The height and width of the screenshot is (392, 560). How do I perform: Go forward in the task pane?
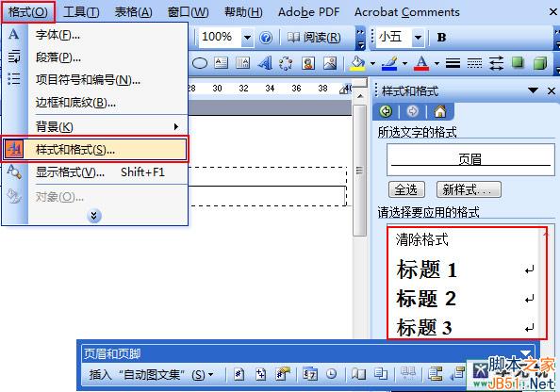pyautogui.click(x=413, y=111)
